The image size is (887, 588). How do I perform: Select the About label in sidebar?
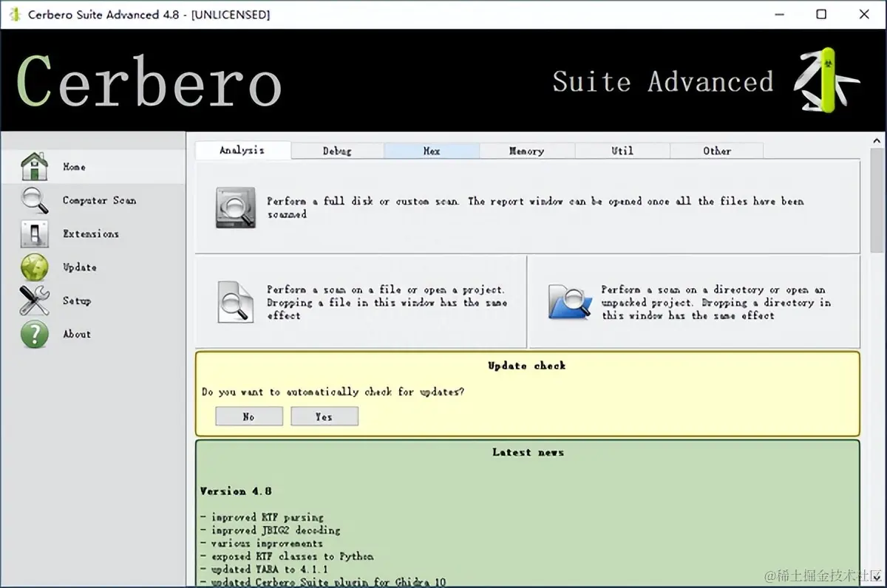tap(77, 334)
